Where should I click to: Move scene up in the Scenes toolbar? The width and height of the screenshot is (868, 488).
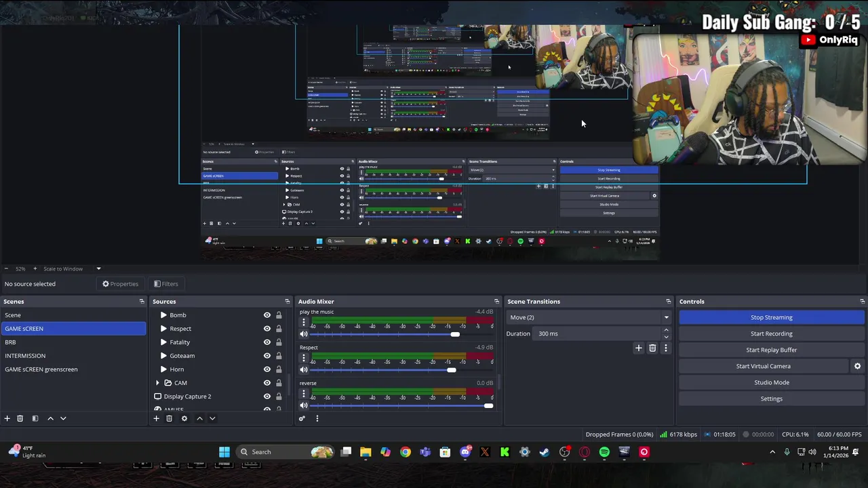click(50, 418)
